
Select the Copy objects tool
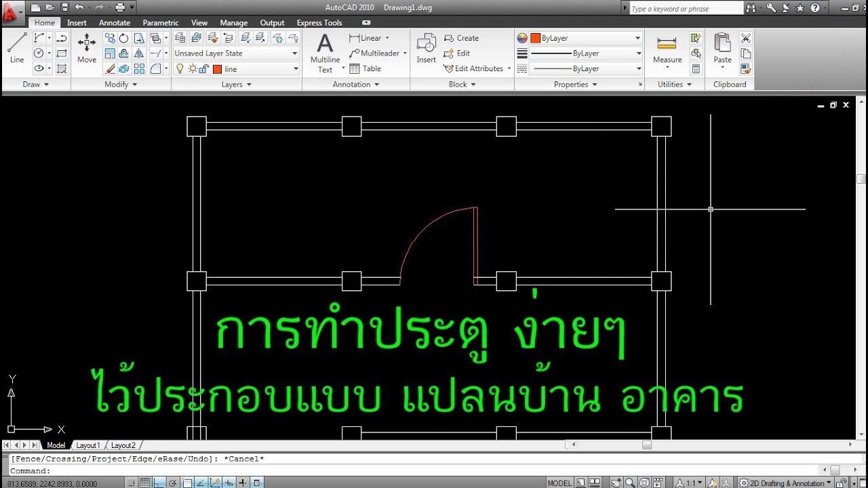click(x=110, y=39)
